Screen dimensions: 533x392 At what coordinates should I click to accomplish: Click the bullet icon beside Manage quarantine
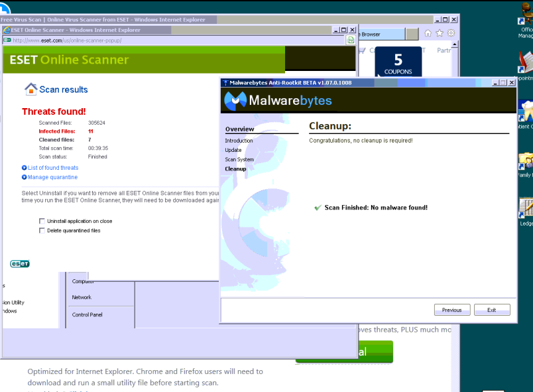click(x=24, y=177)
